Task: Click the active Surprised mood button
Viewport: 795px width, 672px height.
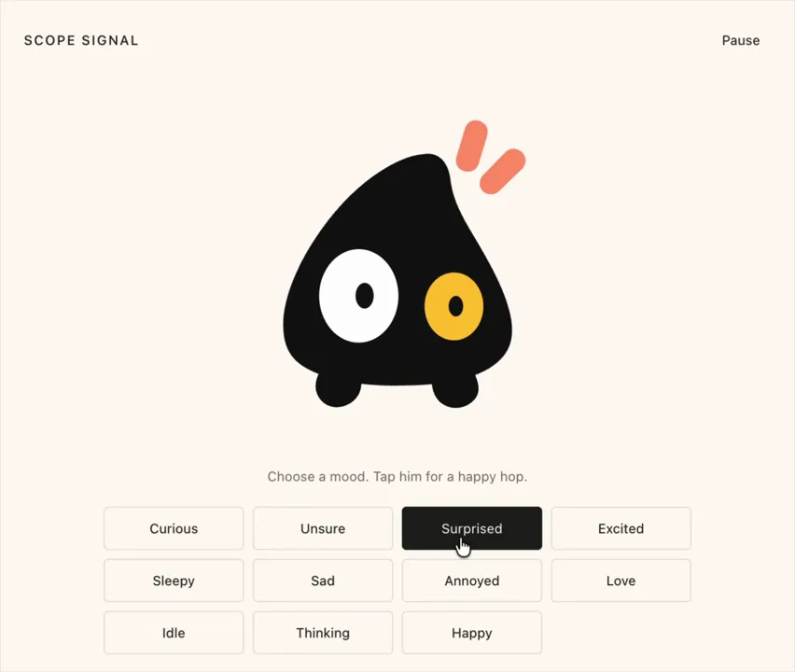Action: [471, 528]
